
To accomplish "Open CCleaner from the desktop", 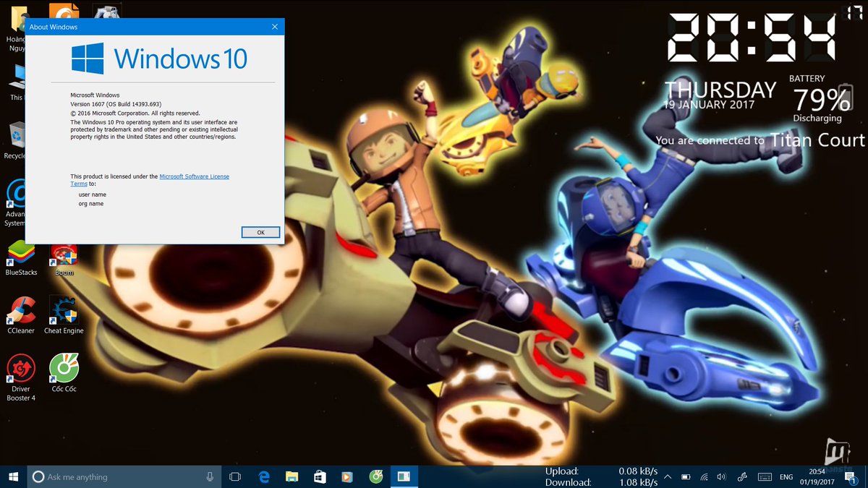I will pyautogui.click(x=21, y=314).
